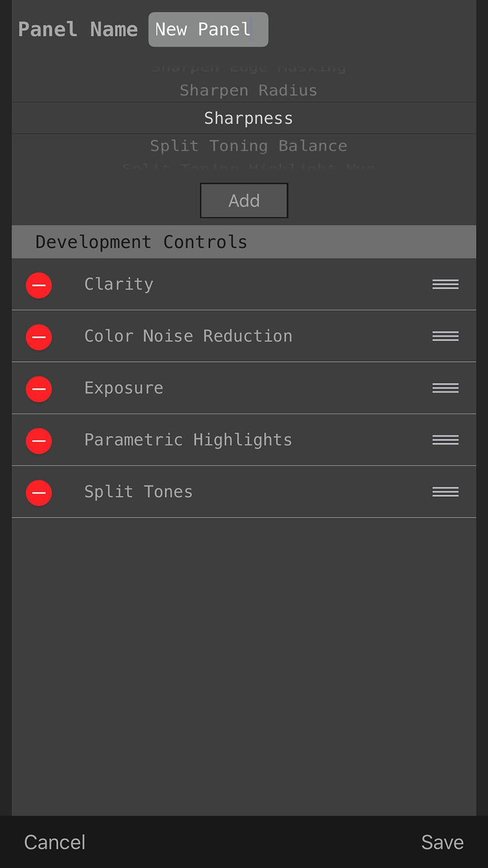The image size is (488, 868).
Task: Tap the reorder handle for Exposure
Action: [445, 388]
